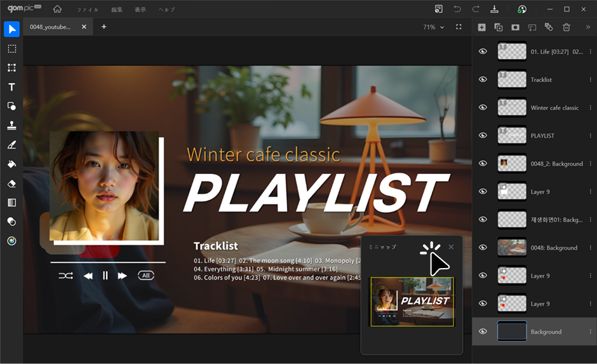Open the 表示 menu
597x364 pixels.
pyautogui.click(x=140, y=10)
